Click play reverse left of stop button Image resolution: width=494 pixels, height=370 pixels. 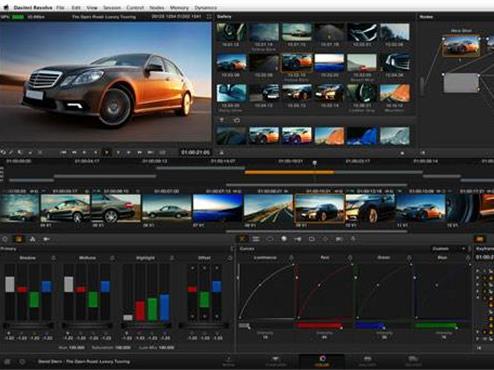[x=96, y=152]
